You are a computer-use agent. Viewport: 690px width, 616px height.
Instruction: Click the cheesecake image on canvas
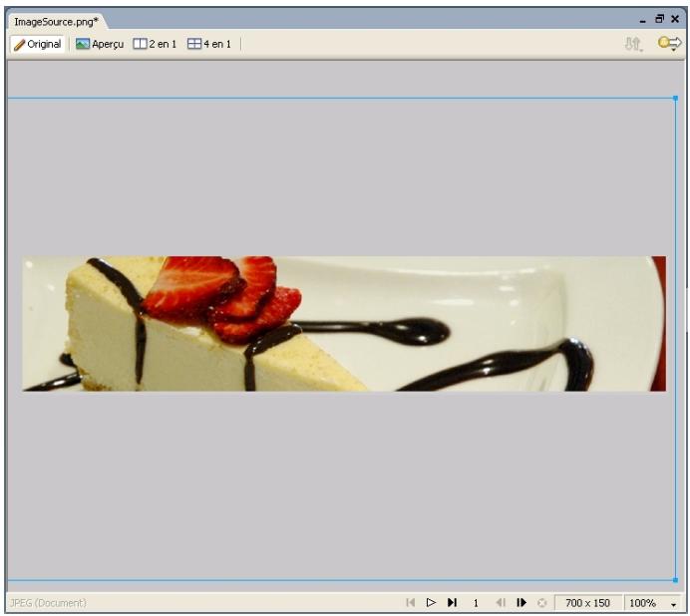pyautogui.click(x=344, y=323)
